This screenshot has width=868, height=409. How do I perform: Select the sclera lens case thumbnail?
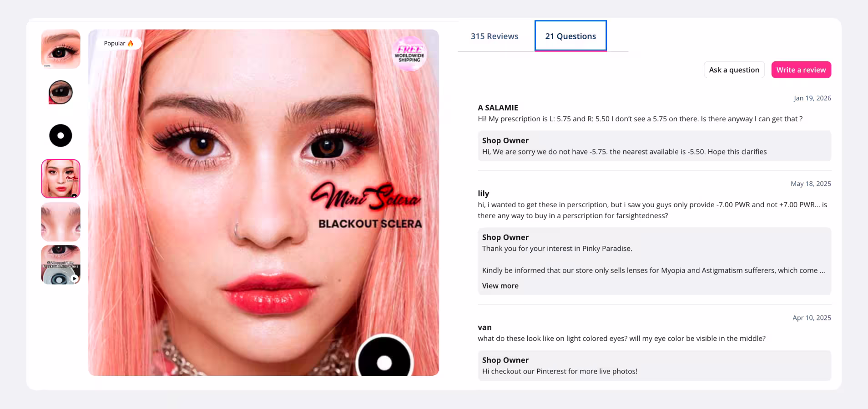point(61,92)
